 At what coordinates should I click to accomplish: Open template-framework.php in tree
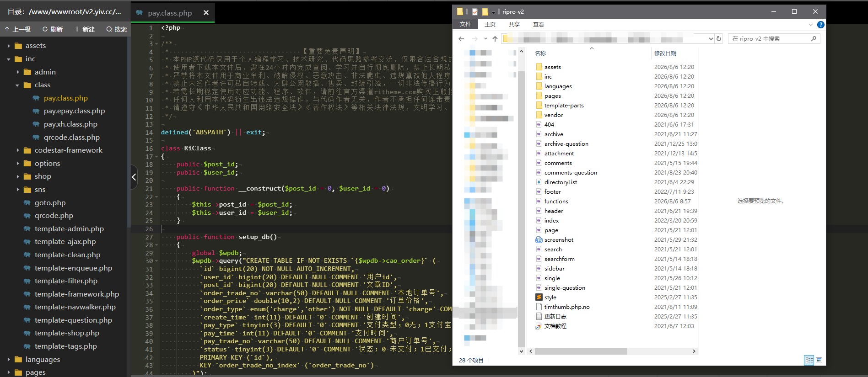point(76,294)
